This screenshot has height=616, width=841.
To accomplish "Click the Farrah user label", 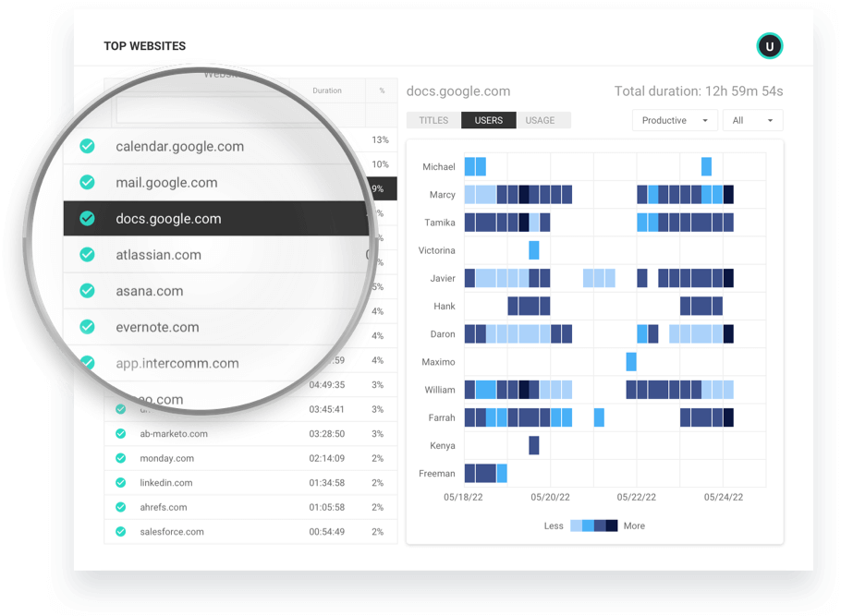I will click(442, 417).
